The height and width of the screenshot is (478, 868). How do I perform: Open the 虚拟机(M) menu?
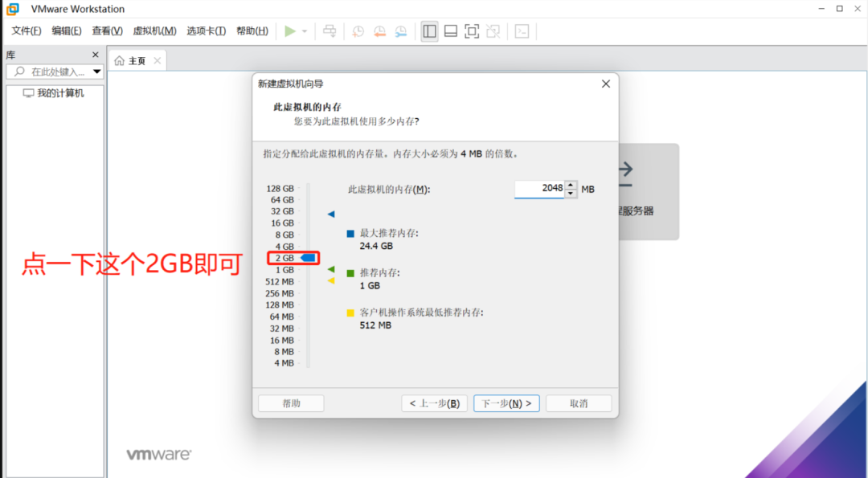click(154, 31)
